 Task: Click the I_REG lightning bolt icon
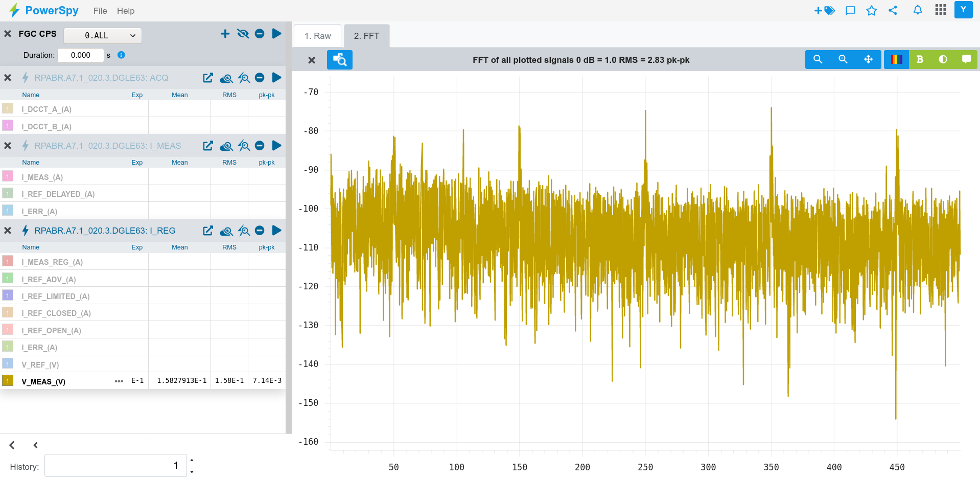pos(25,231)
